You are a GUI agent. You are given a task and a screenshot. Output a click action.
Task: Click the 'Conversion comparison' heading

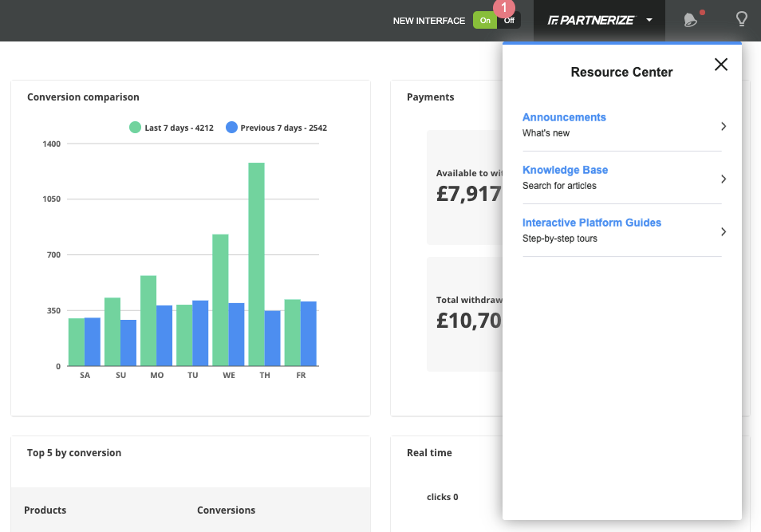pos(83,97)
